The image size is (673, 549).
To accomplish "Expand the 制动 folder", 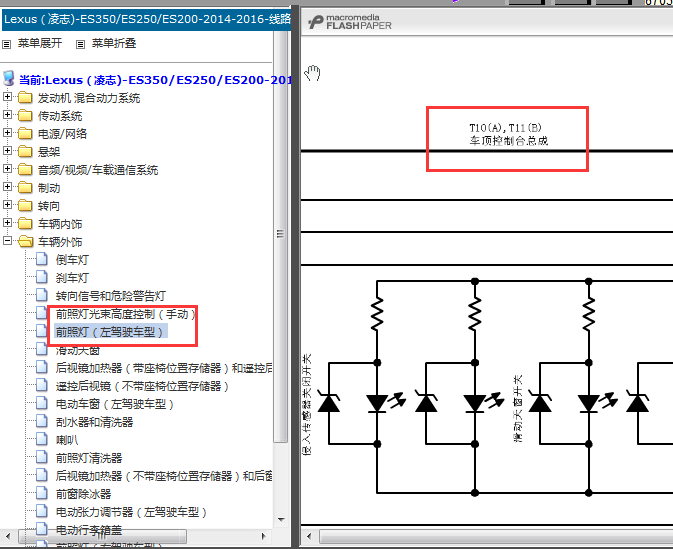I will tap(7, 187).
